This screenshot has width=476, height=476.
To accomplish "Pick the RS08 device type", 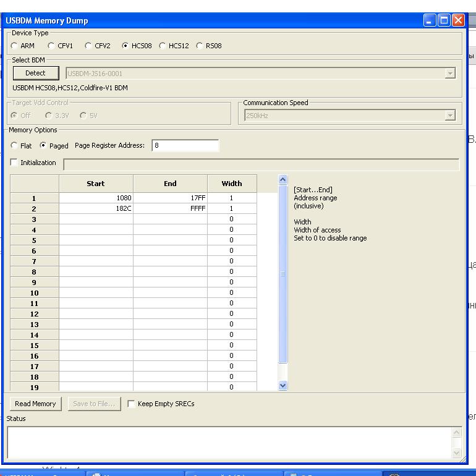I will click(x=200, y=46).
